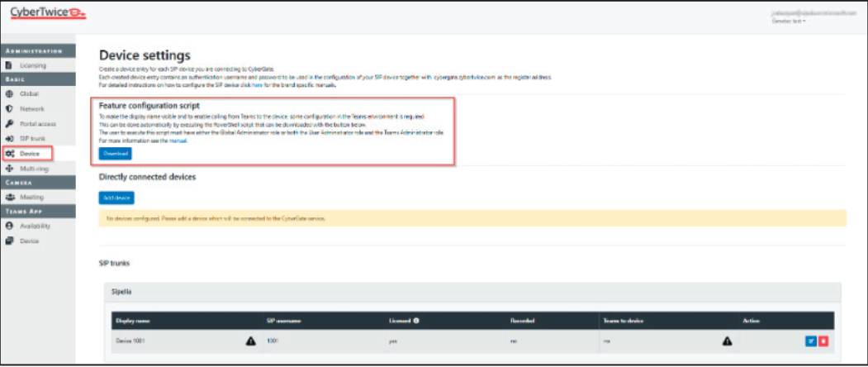Click the Device gears icon under Basic
868x367 pixels.
pyautogui.click(x=10, y=154)
